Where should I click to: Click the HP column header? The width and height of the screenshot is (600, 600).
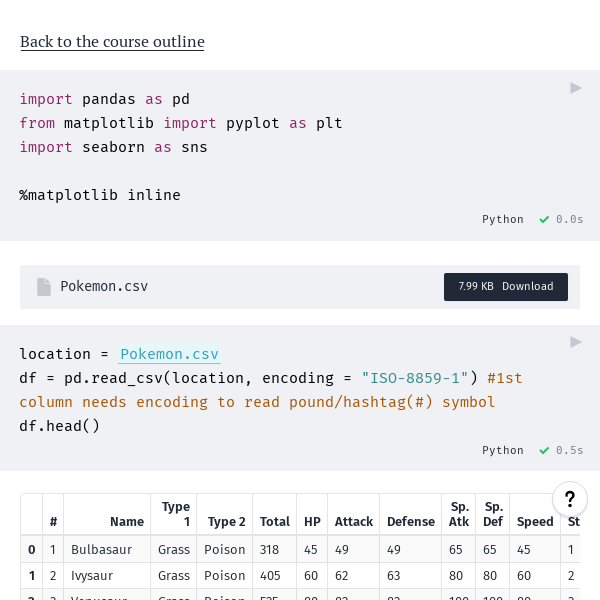[311, 521]
